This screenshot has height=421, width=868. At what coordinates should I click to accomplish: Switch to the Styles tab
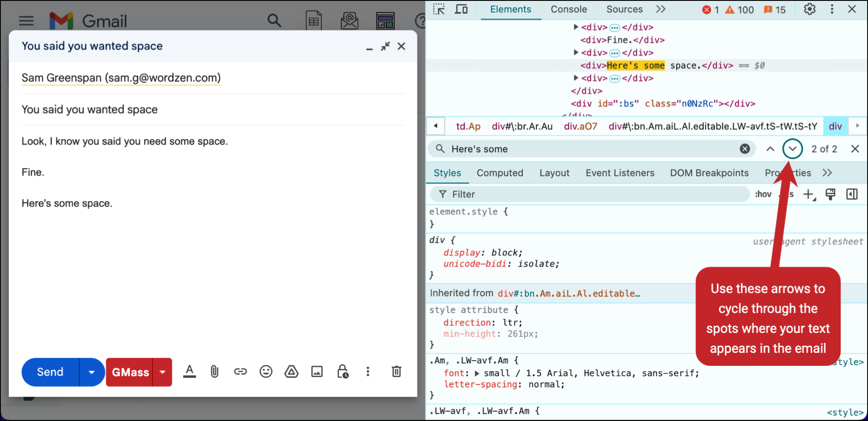click(x=447, y=173)
